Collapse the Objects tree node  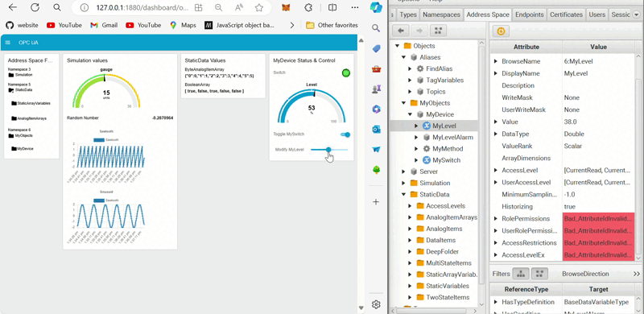pyautogui.click(x=397, y=46)
